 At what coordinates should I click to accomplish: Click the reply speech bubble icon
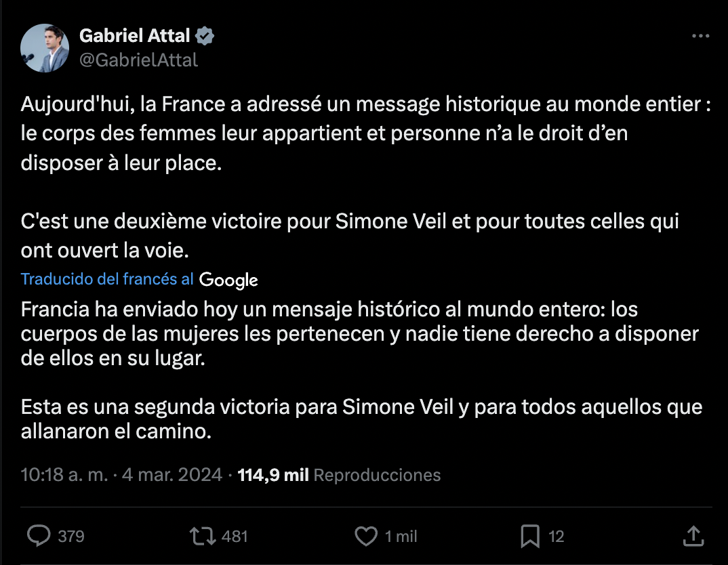39,537
